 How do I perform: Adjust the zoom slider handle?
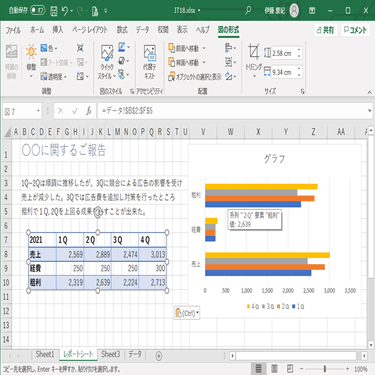coord(325,369)
